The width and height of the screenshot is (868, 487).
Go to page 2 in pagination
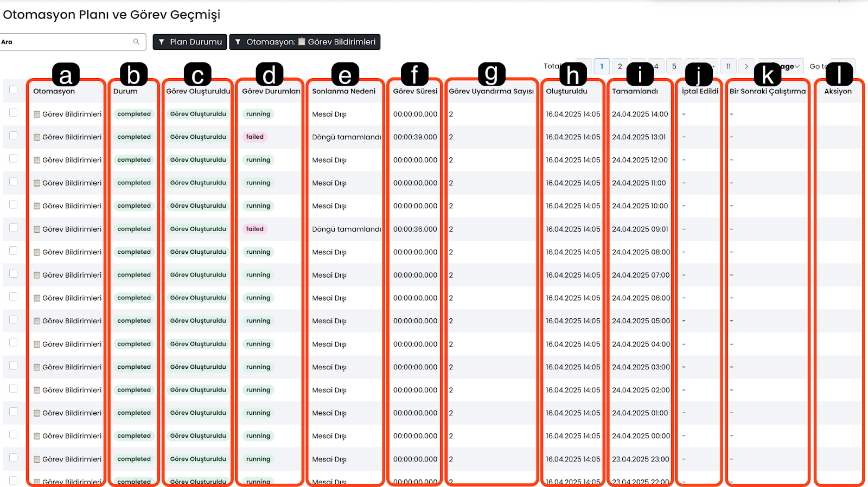click(620, 66)
